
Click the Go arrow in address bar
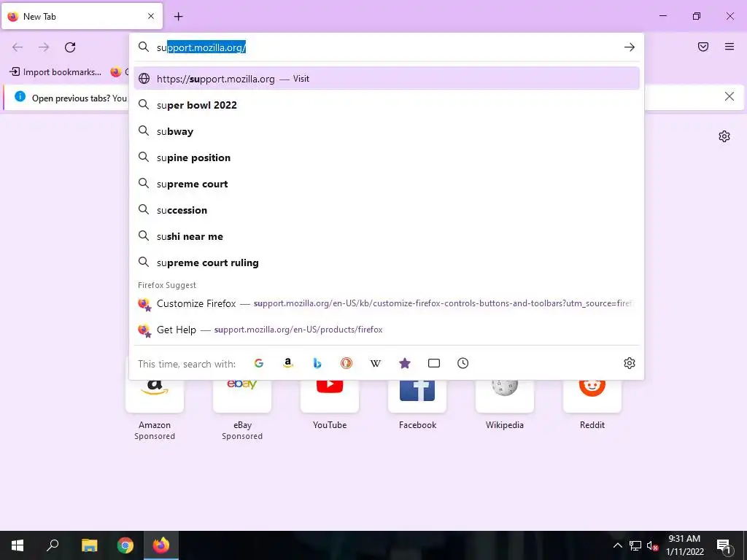(630, 47)
